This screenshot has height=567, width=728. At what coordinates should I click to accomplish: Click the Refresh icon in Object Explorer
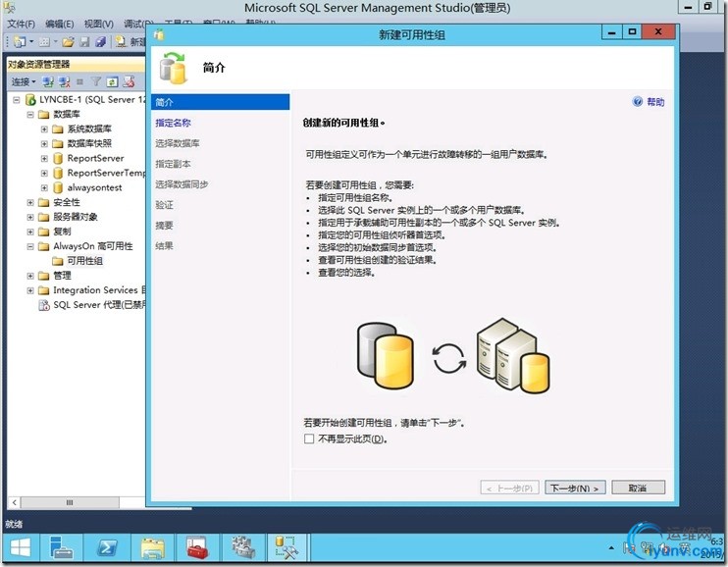[113, 82]
